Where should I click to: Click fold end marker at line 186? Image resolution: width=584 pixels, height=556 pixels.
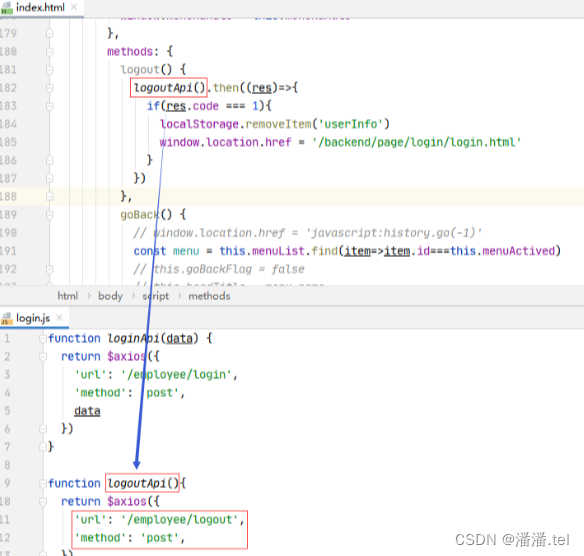tap(50, 161)
